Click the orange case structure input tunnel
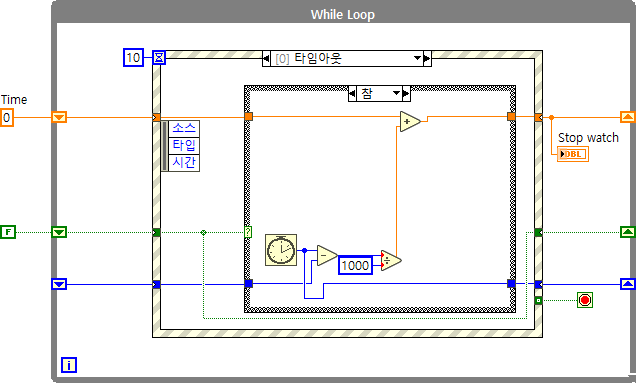The height and width of the screenshot is (383, 636). [249, 117]
